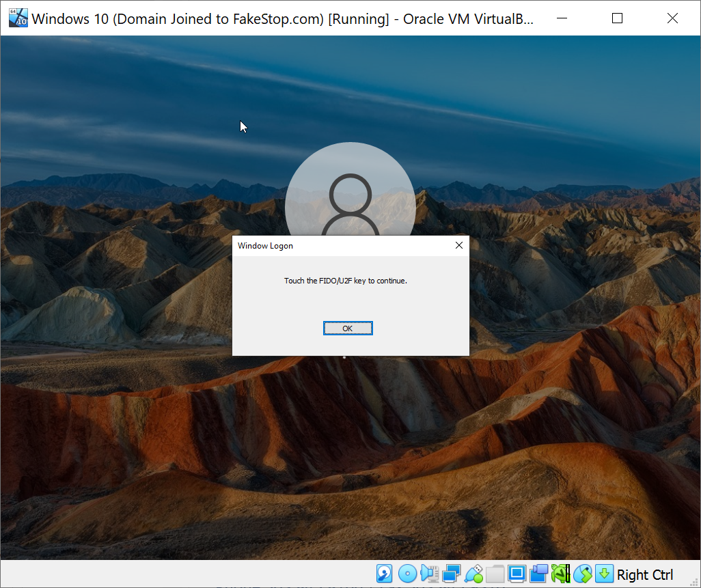
Task: Click the green CPU execution indicator
Action: coord(560,574)
